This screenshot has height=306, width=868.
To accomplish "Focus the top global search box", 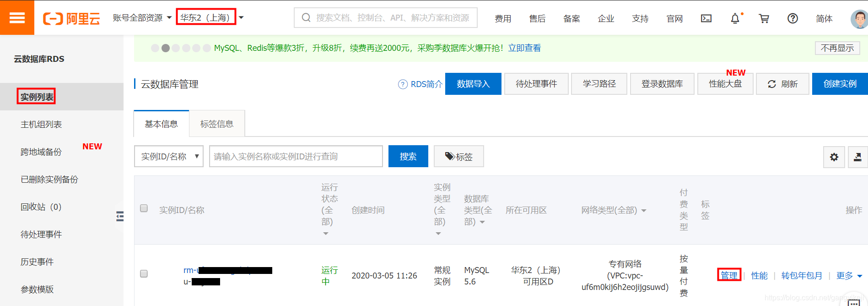I will [386, 18].
